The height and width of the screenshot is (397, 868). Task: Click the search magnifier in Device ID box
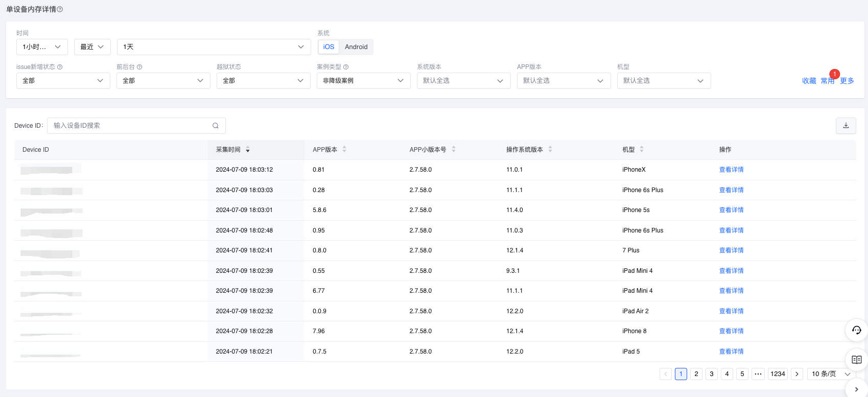click(x=216, y=126)
